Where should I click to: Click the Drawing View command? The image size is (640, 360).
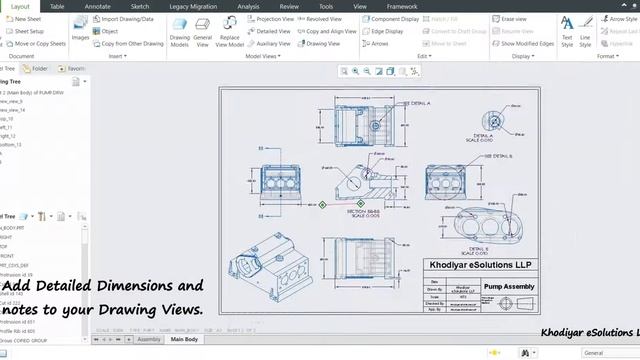[319, 43]
